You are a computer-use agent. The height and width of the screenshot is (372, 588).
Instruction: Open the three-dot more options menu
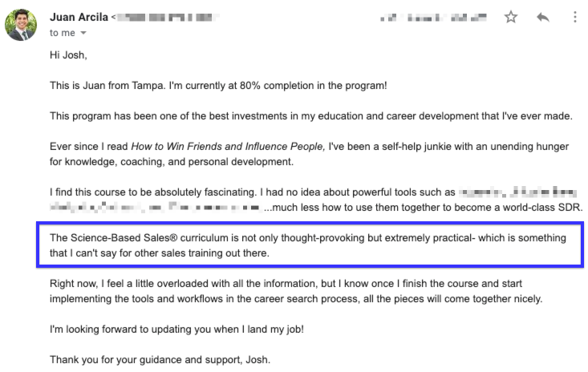pos(574,17)
